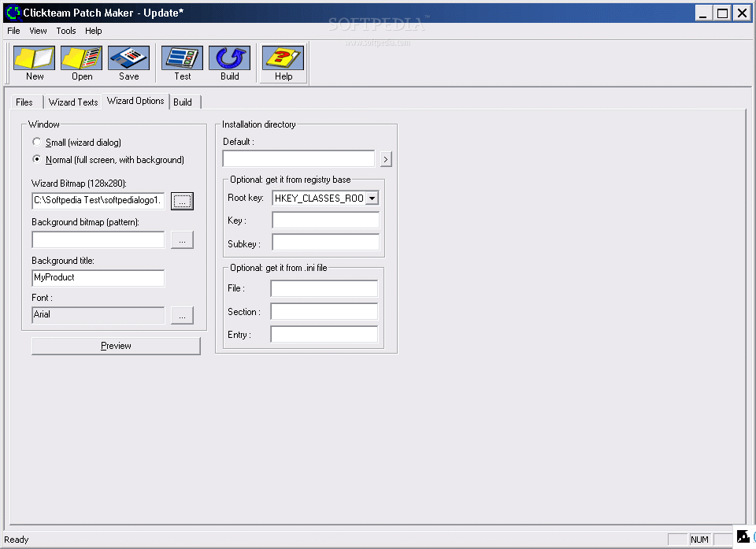Image resolution: width=756 pixels, height=549 pixels.
Task: Click the icon at the status bar corner
Action: point(743,536)
